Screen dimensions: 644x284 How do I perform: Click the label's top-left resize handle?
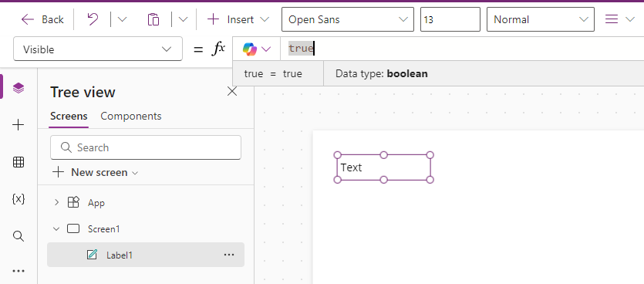pos(338,155)
